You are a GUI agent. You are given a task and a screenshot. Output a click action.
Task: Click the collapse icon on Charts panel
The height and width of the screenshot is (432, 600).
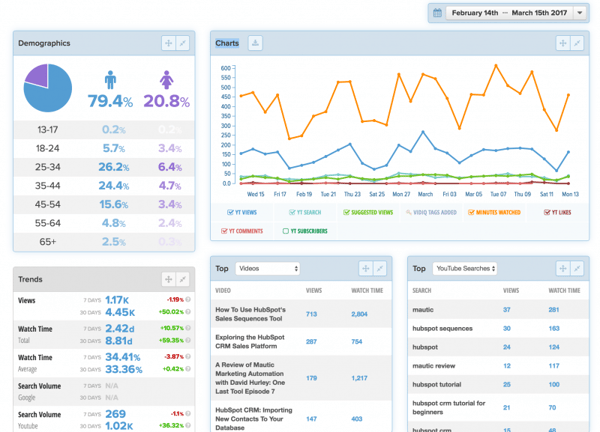point(577,43)
